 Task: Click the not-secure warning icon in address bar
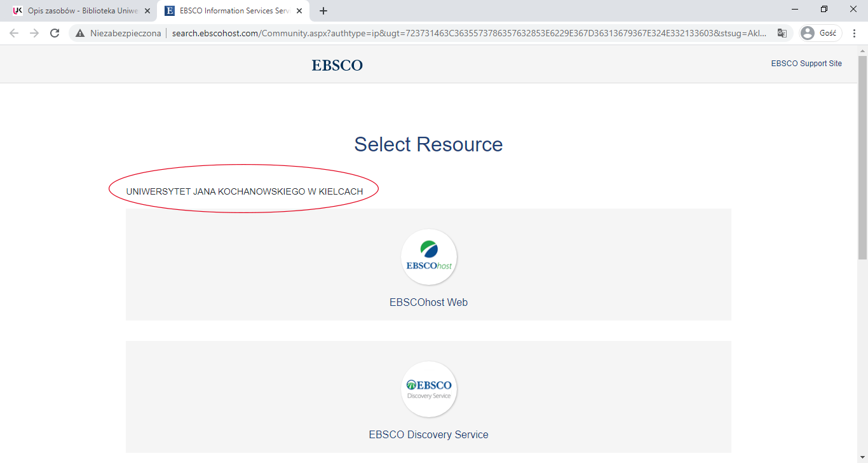(80, 33)
